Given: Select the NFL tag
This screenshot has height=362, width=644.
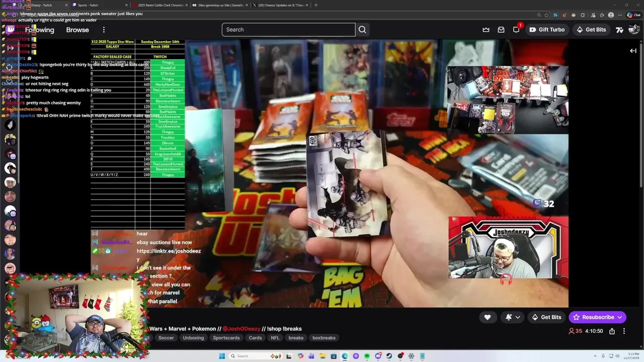Looking at the screenshot, I should point(275,338).
